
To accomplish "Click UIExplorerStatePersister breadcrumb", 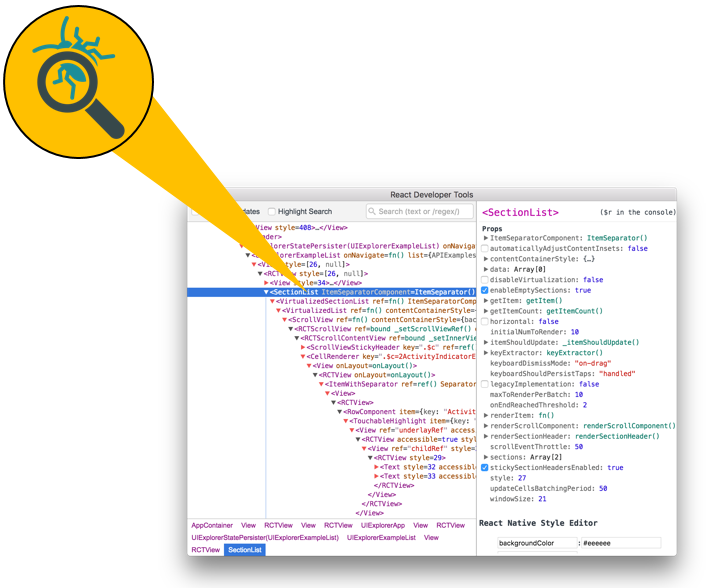I will pyautogui.click(x=265, y=538).
